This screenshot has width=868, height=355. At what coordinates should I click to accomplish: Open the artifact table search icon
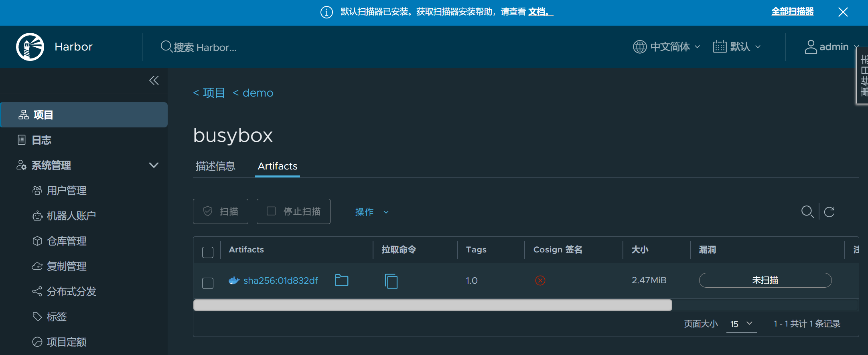[807, 212]
